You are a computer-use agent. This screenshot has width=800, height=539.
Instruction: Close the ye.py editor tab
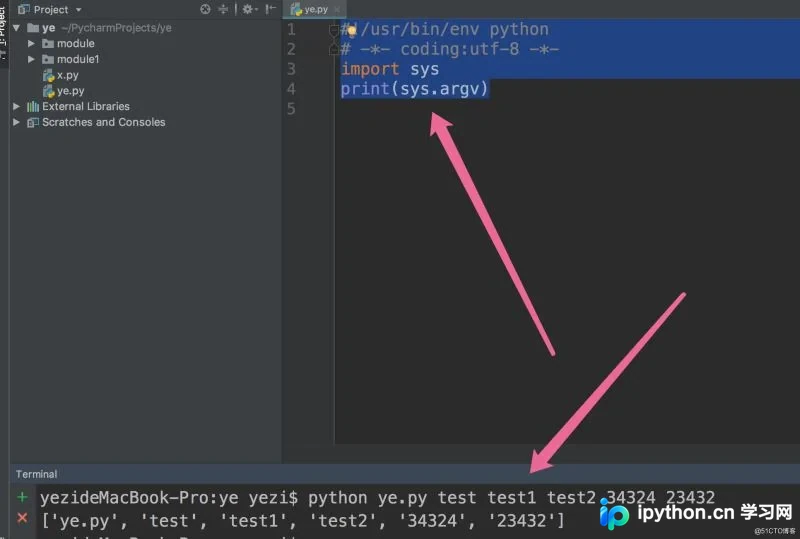click(337, 9)
